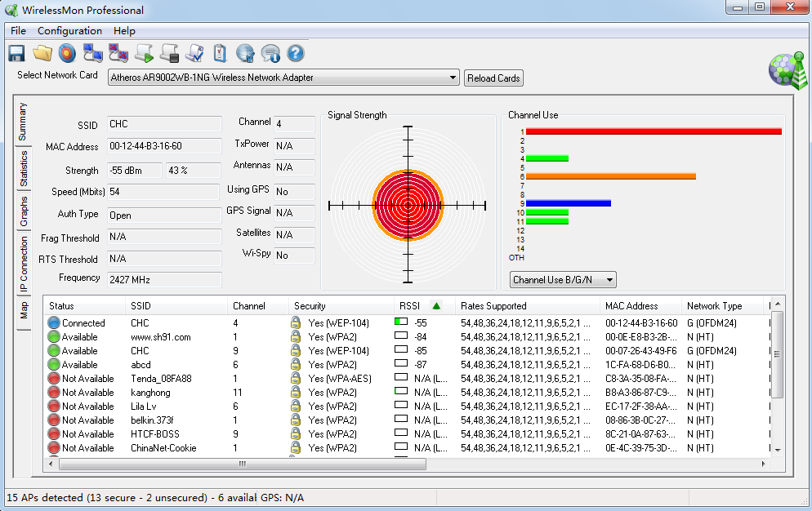Select the Tenda_08FA88 SSID in the list
This screenshot has width=812, height=511.
click(161, 379)
